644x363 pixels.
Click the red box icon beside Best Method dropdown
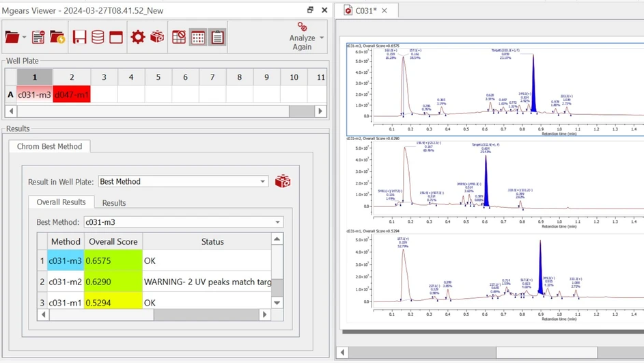click(x=283, y=181)
